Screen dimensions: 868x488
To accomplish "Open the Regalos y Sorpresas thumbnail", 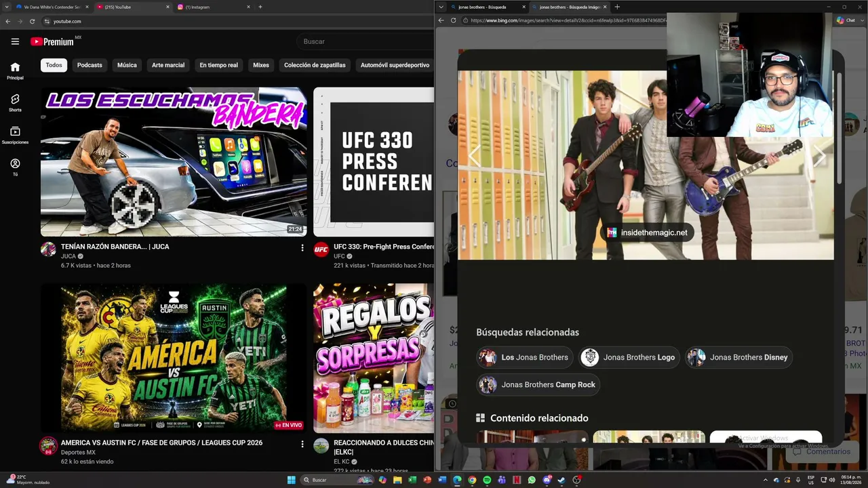I will coord(374,358).
